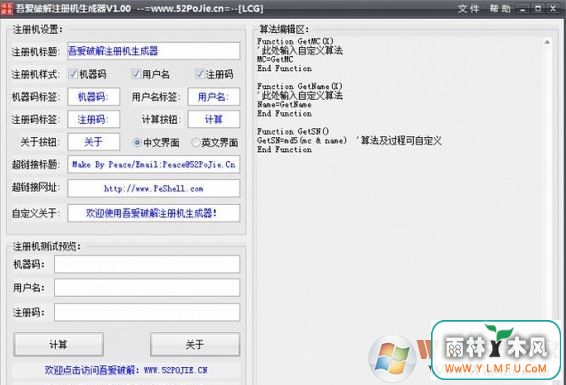The height and width of the screenshot is (385, 566).
Task: Edit the 自定义关于 field
Action: (153, 213)
